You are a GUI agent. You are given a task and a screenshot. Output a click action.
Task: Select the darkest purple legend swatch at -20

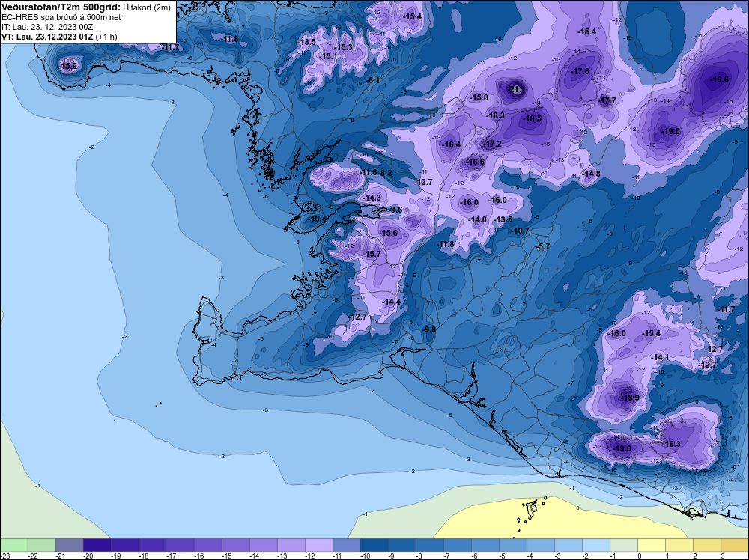click(97, 545)
